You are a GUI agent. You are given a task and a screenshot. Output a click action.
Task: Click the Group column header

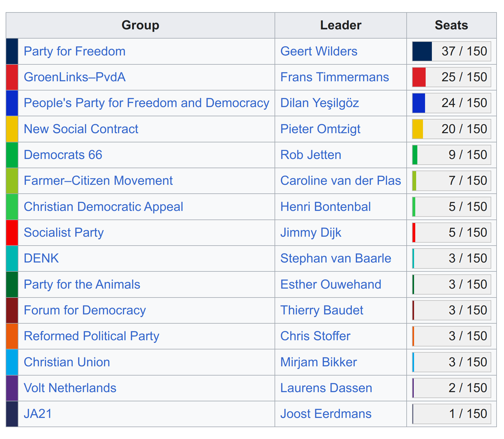140,25
